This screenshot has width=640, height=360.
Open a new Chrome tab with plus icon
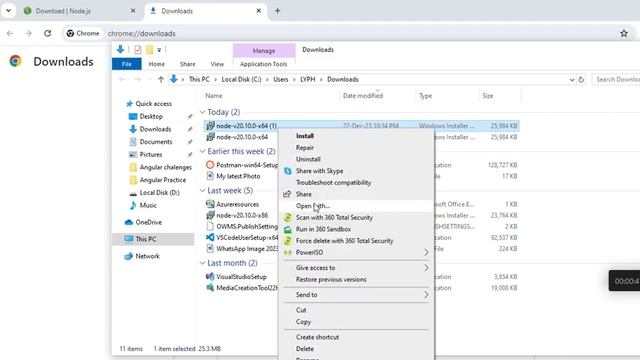[x=278, y=11]
